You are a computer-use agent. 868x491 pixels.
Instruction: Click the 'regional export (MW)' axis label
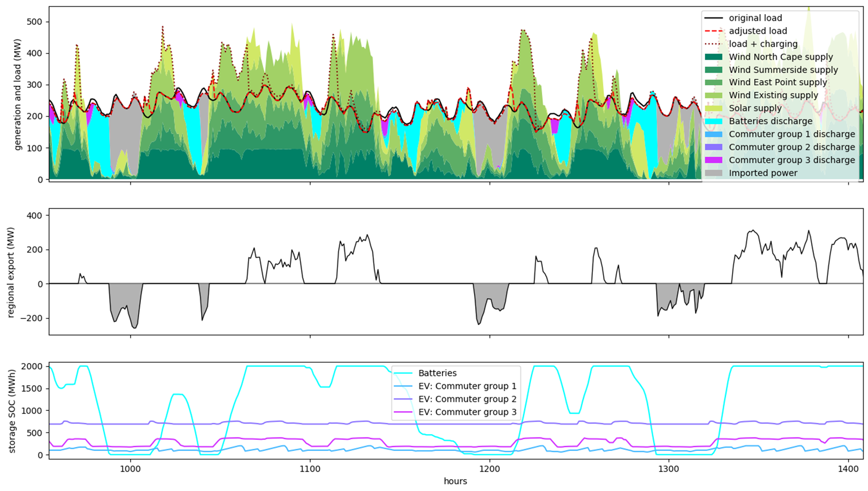(11, 272)
